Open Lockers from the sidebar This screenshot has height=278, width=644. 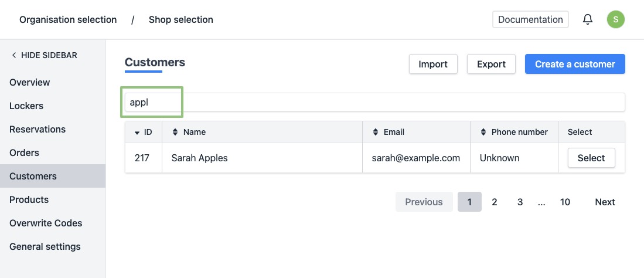click(x=26, y=106)
